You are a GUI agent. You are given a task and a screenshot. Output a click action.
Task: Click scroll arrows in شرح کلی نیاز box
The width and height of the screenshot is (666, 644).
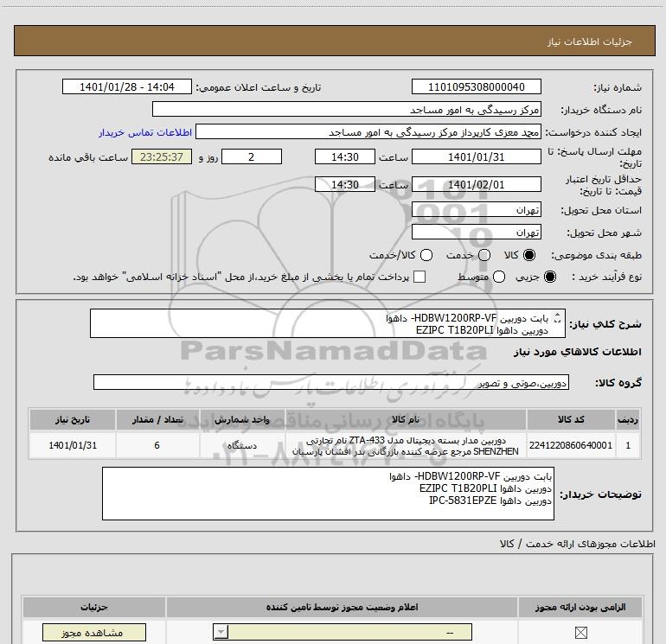557,317
